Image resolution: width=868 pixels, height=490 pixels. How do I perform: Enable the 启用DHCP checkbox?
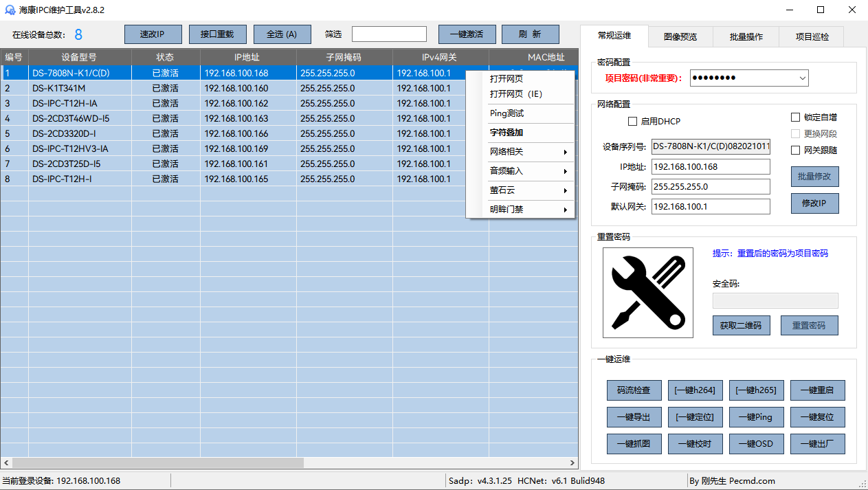(632, 122)
